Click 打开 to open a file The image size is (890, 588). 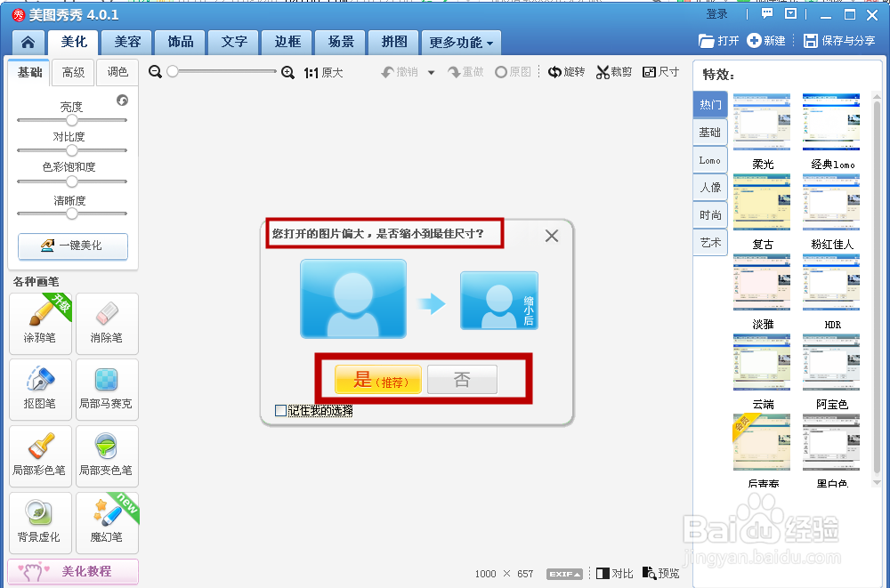pyautogui.click(x=718, y=41)
